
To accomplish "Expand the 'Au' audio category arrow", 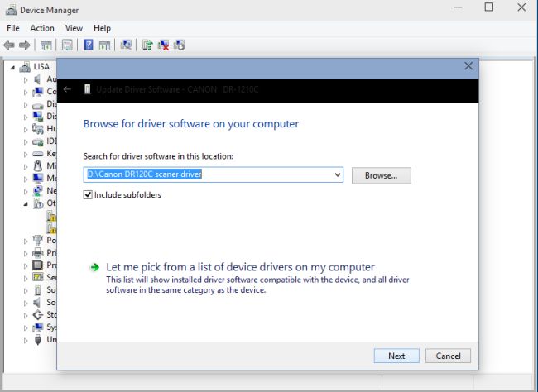I will click(x=26, y=80).
